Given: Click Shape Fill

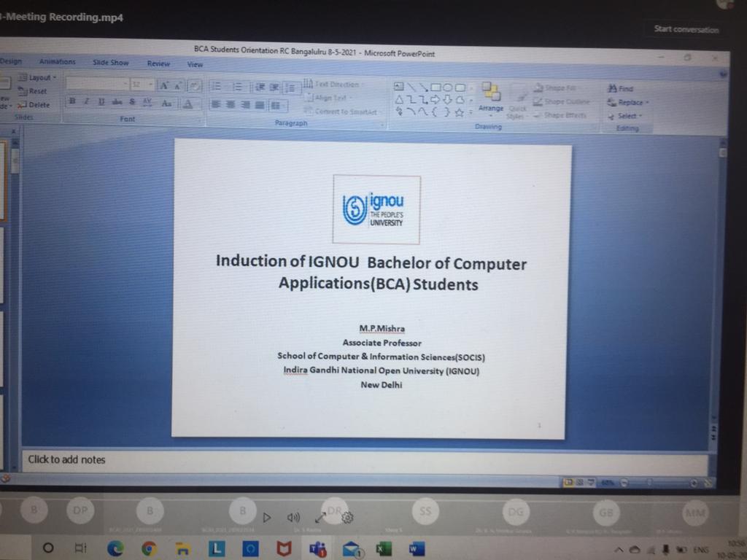Looking at the screenshot, I should tap(554, 88).
